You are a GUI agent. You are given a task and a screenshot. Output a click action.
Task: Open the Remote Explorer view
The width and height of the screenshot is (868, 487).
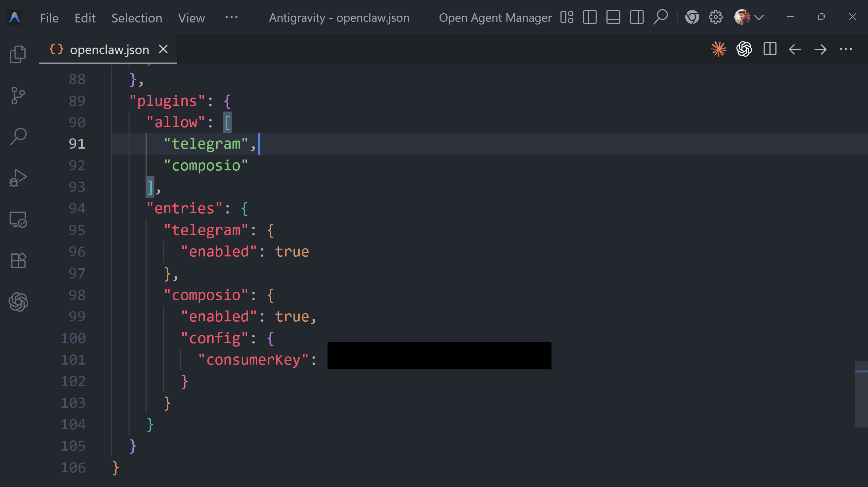(x=18, y=220)
